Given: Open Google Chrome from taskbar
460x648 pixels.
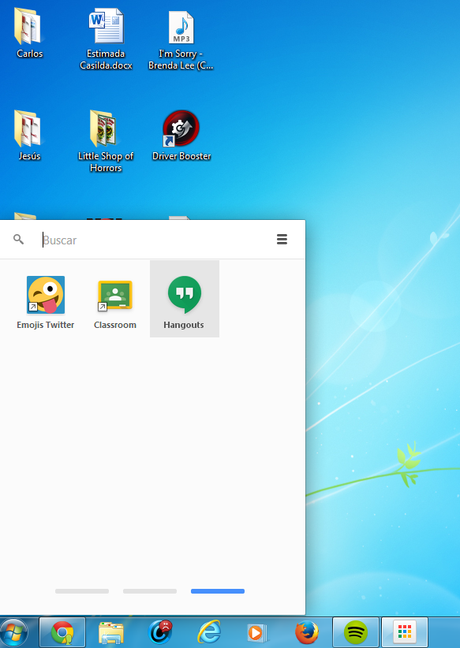Looking at the screenshot, I should coord(62,633).
